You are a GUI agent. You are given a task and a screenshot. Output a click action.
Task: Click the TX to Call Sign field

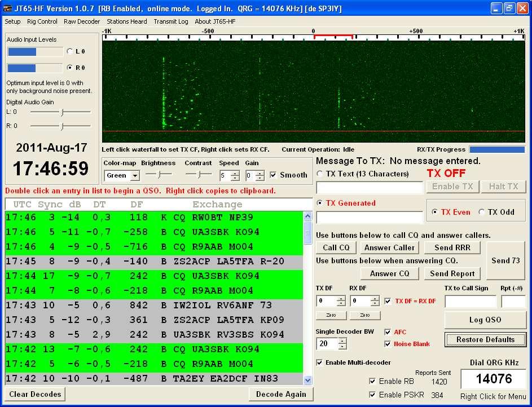pos(471,301)
